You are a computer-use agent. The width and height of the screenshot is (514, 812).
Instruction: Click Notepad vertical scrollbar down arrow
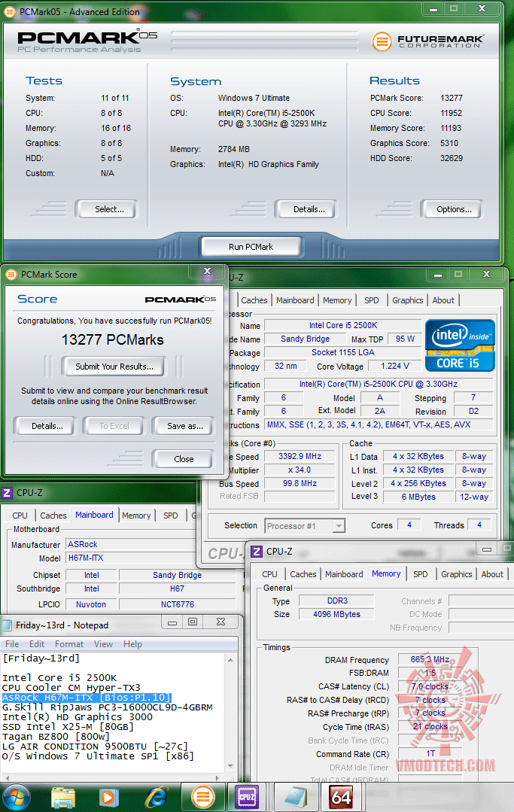[230, 766]
